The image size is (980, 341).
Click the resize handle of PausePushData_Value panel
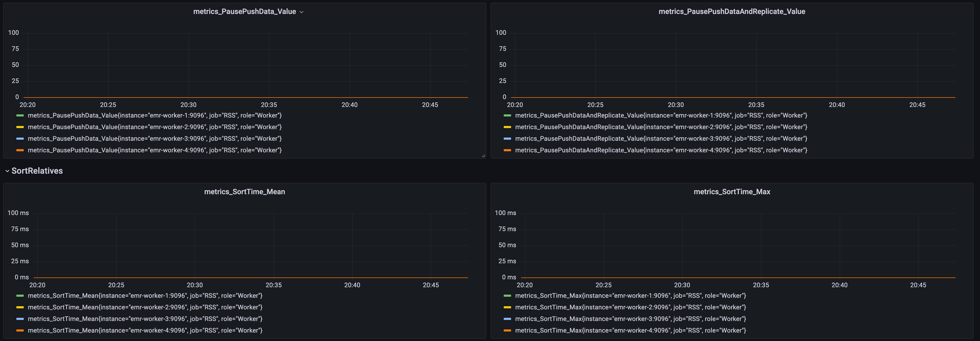483,155
